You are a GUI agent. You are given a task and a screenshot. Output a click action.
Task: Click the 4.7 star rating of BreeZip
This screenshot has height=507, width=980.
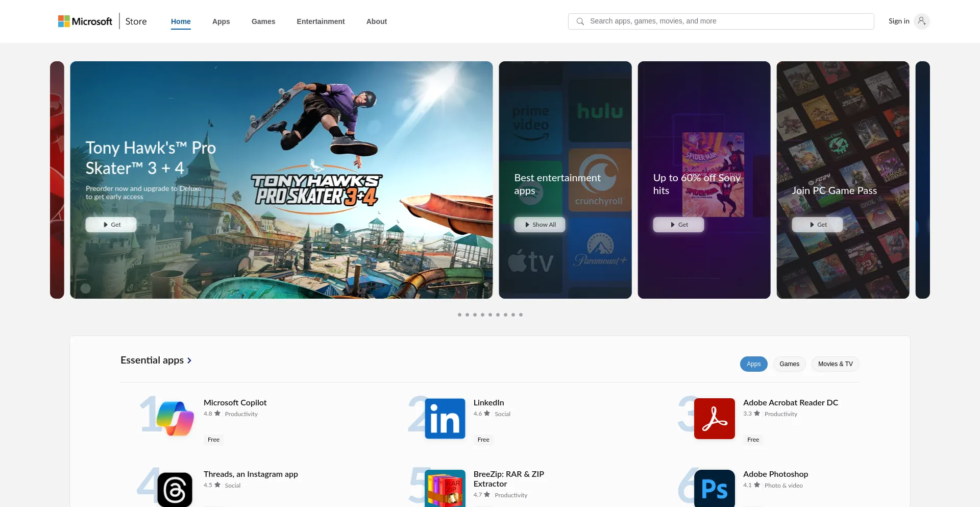pos(481,495)
